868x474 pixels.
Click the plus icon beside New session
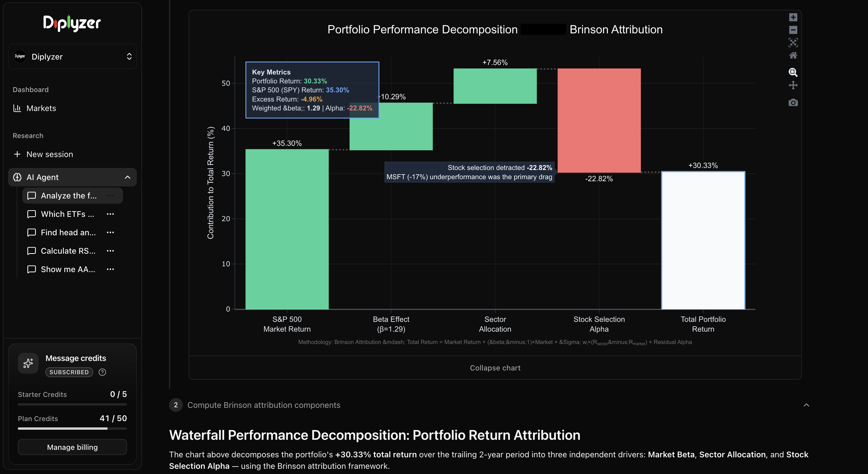coord(17,154)
